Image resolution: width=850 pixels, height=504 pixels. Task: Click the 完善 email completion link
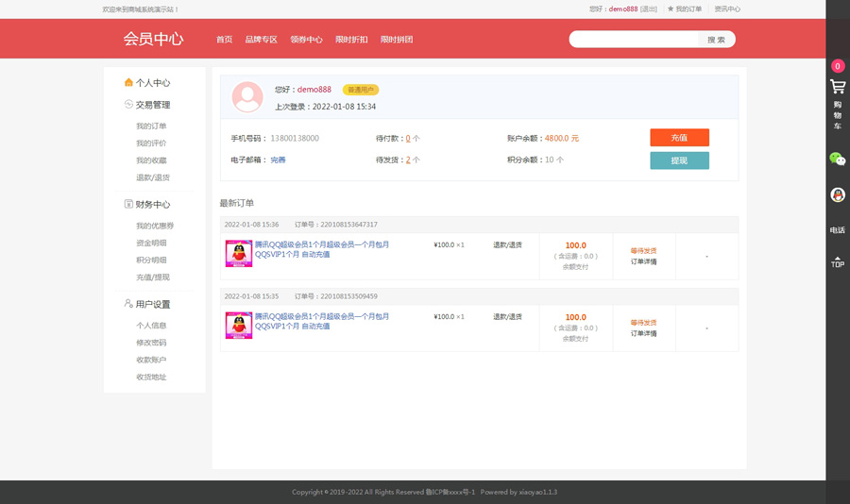pyautogui.click(x=278, y=160)
